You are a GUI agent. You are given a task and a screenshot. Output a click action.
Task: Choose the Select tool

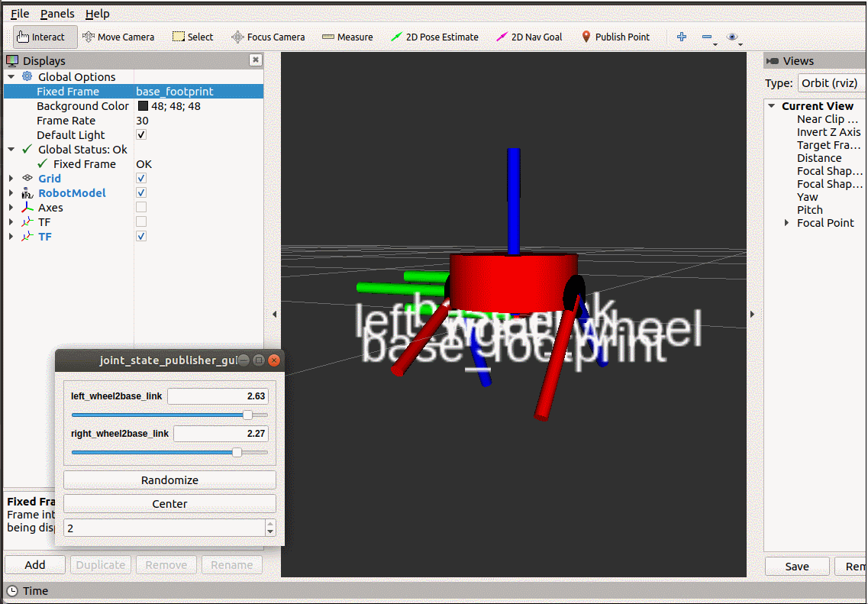coord(192,37)
